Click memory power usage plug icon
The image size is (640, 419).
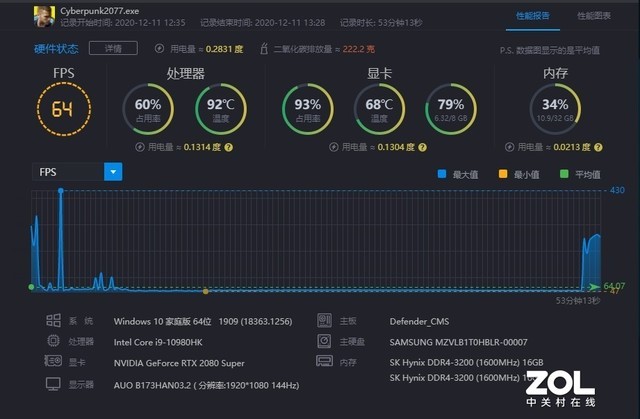(x=509, y=147)
